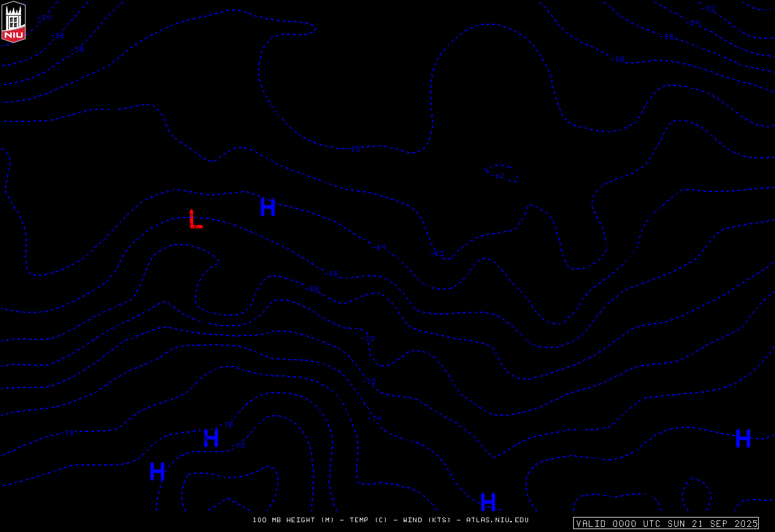Select the H marker next to the -78 label
This screenshot has width=775, height=532.
[211, 438]
